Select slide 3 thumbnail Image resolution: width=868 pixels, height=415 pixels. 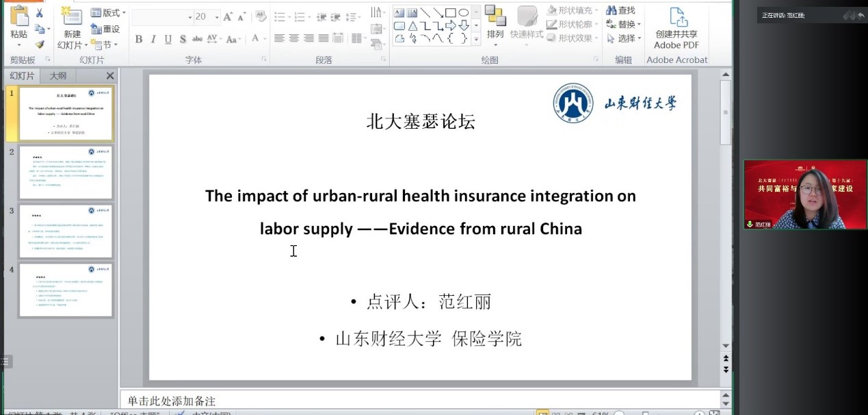pyautogui.click(x=66, y=231)
